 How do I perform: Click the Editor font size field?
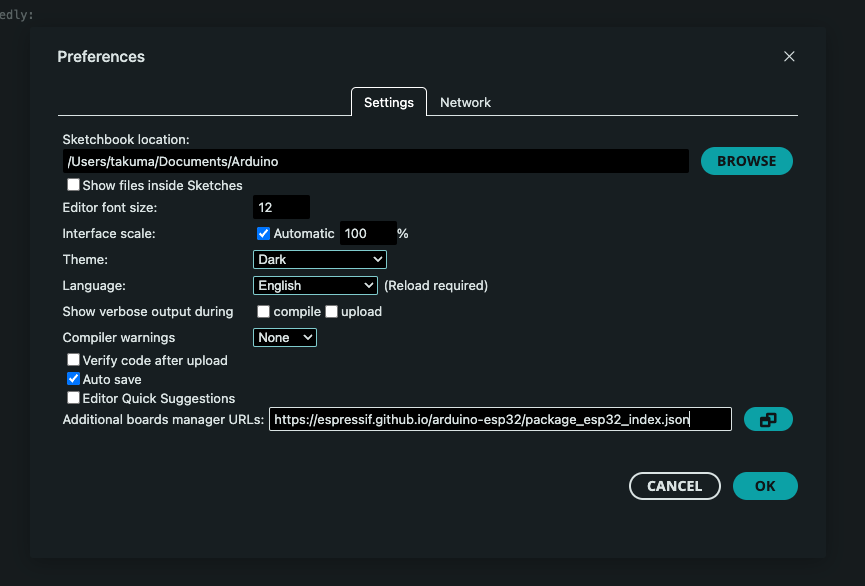coord(281,207)
